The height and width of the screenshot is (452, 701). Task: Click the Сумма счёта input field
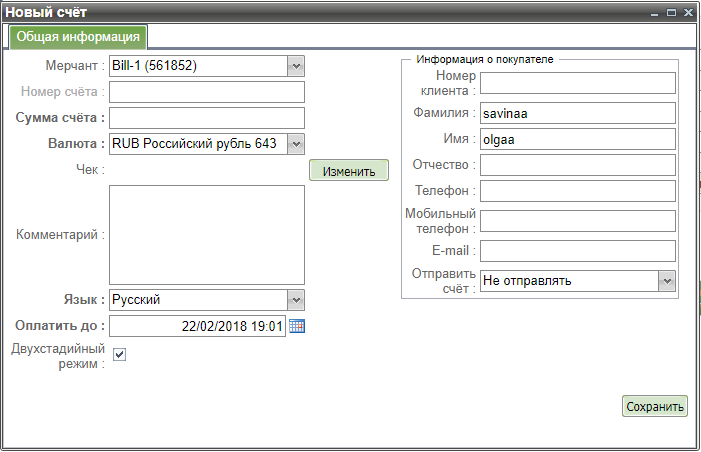point(206,118)
